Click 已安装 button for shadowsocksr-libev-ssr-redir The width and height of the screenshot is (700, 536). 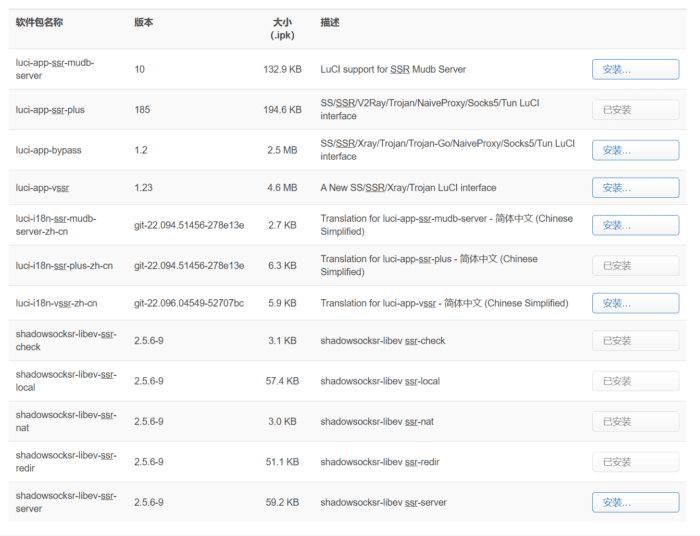coord(635,462)
